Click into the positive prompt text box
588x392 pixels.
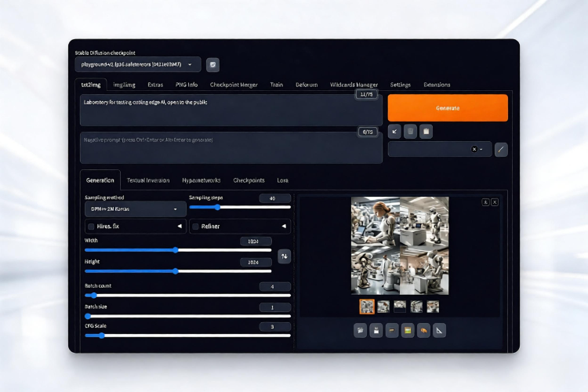coord(231,111)
